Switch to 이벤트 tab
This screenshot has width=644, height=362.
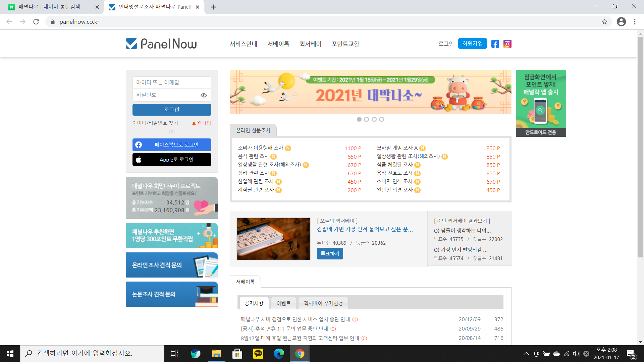point(283,303)
